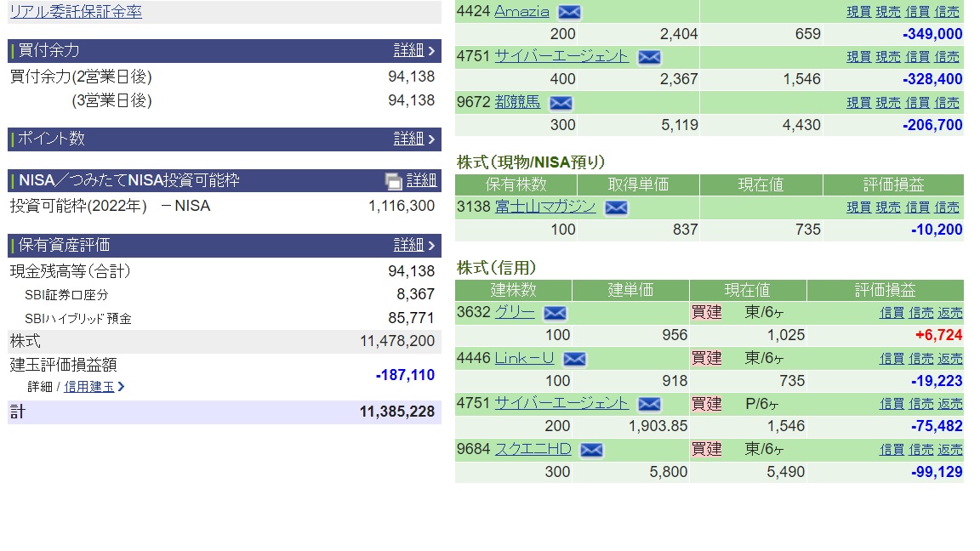Click the 株式(信用) section heading
The height and width of the screenshot is (551, 980).
[x=497, y=268]
